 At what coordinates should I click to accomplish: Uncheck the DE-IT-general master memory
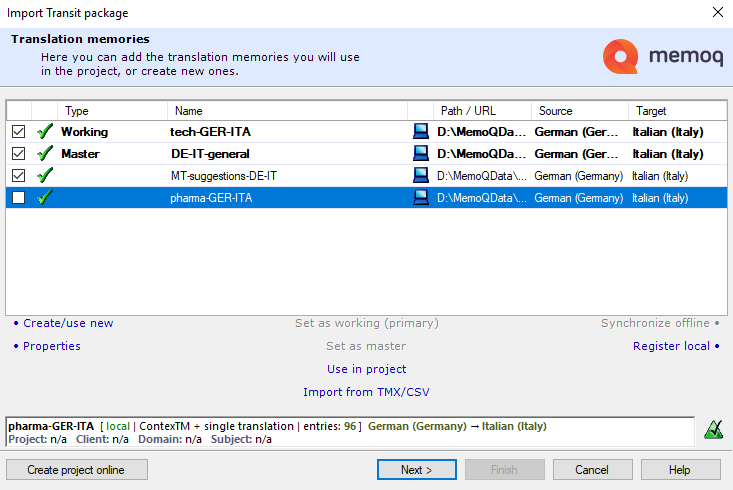point(18,154)
